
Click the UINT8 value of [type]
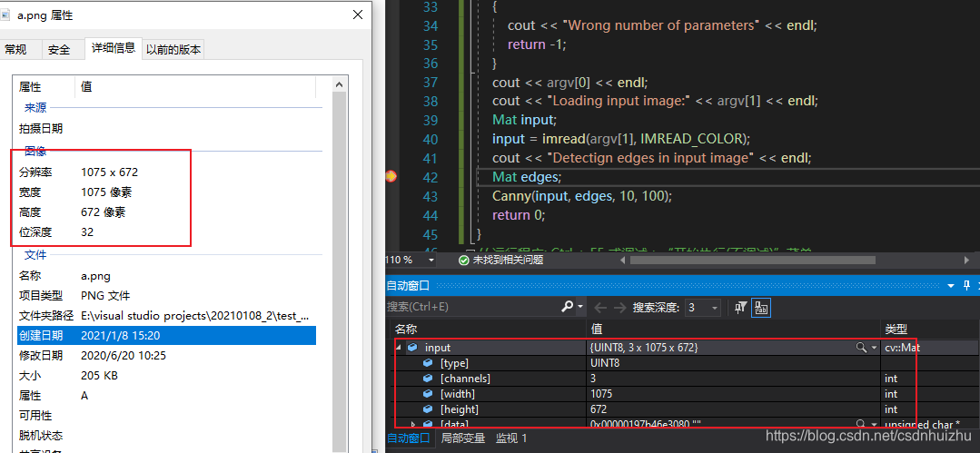pos(605,362)
